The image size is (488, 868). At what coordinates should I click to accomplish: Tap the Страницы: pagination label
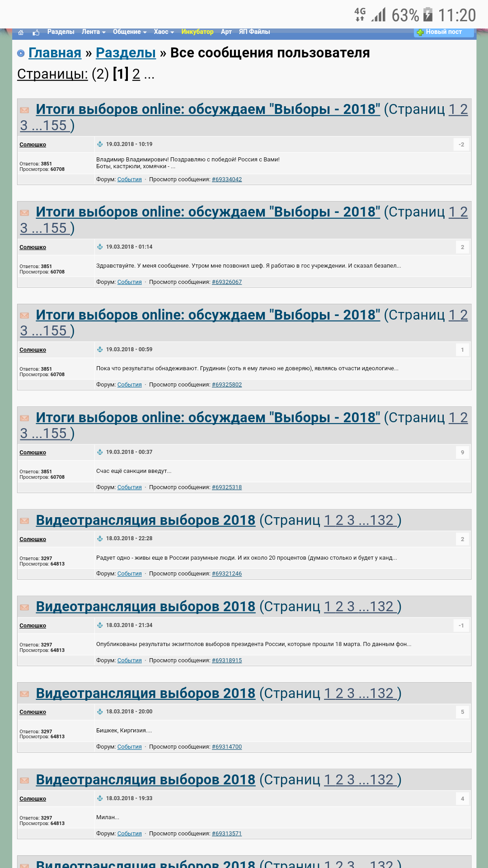pyautogui.click(x=52, y=74)
